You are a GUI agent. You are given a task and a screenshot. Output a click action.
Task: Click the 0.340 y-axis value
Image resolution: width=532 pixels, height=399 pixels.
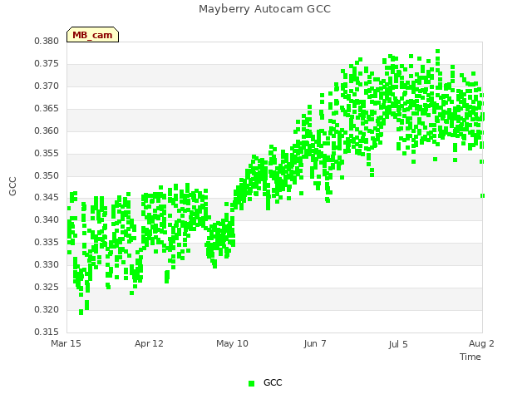47,219
